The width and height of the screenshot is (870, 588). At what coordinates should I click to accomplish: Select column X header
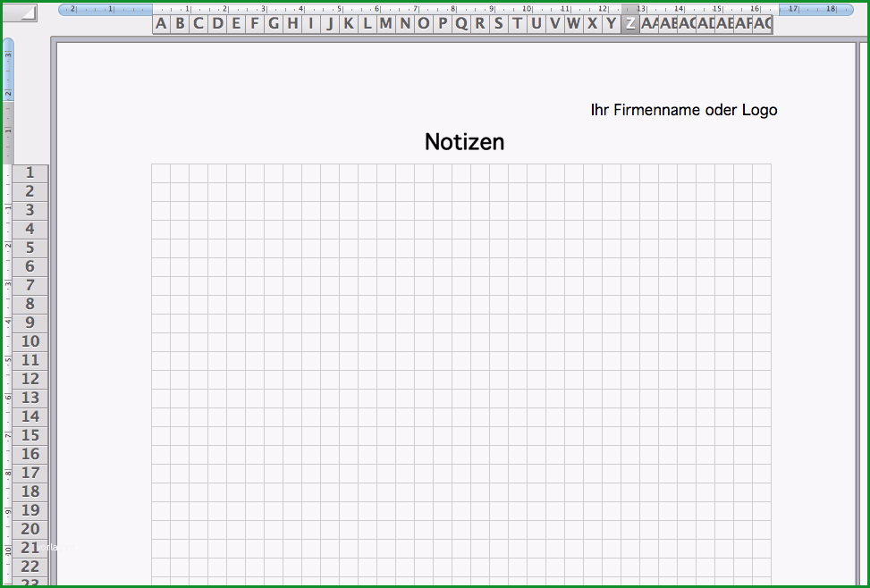tap(593, 24)
